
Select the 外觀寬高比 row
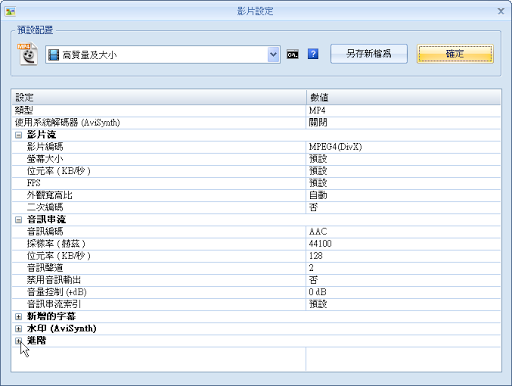click(x=256, y=195)
